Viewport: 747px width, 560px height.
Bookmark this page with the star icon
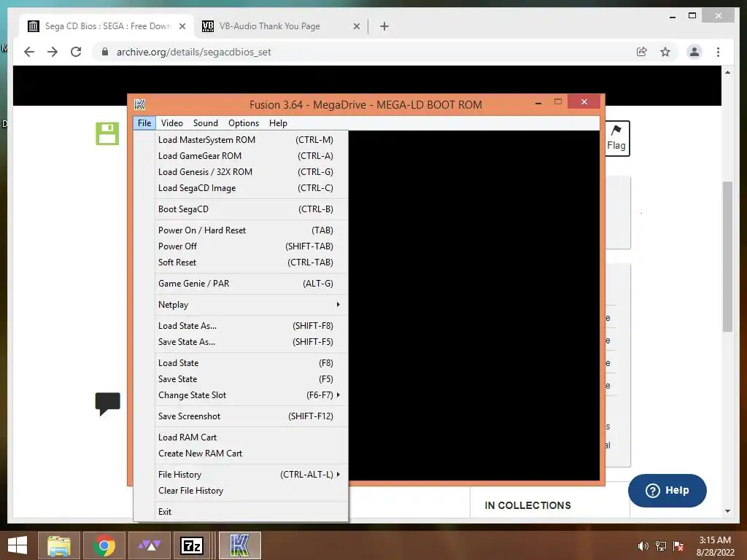[x=665, y=52]
